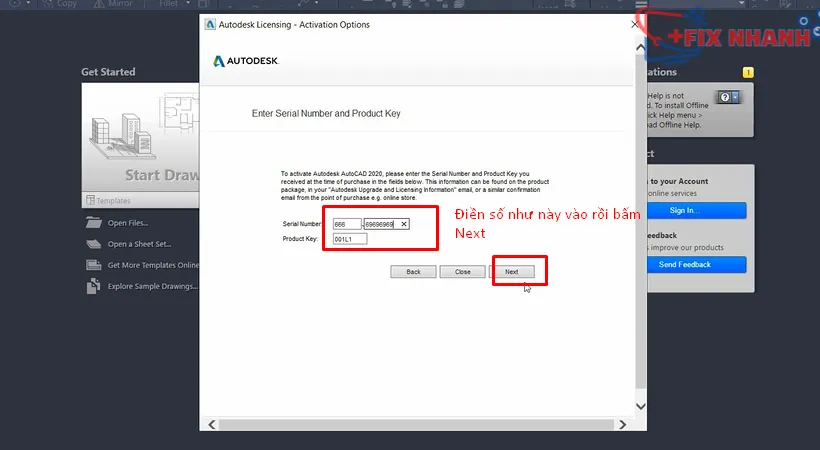This screenshot has width=820, height=450.
Task: Click the Get More Templates icon
Action: pos(94,265)
